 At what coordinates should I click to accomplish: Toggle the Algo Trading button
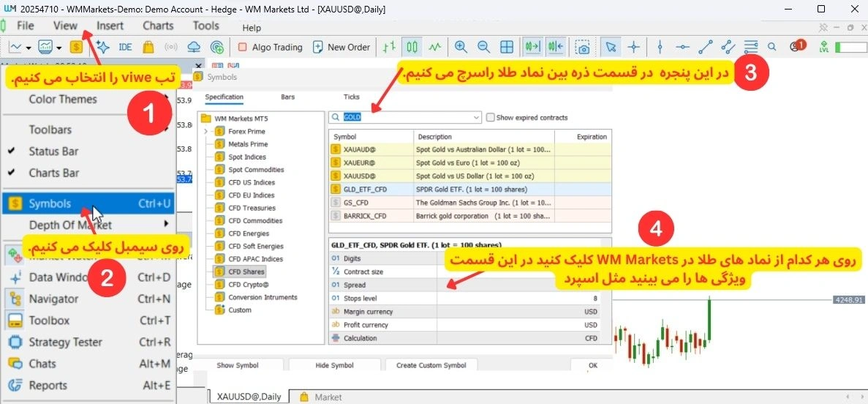(x=271, y=47)
